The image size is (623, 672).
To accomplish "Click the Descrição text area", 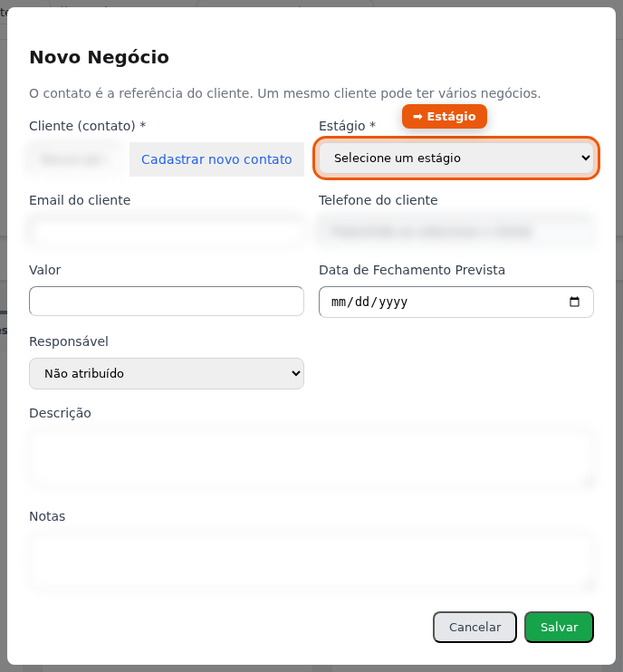I will click(311, 457).
